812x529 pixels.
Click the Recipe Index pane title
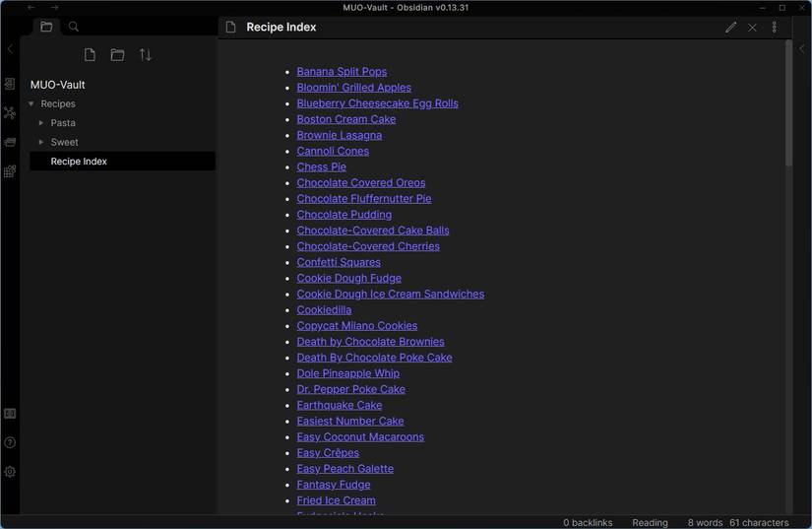tap(281, 27)
